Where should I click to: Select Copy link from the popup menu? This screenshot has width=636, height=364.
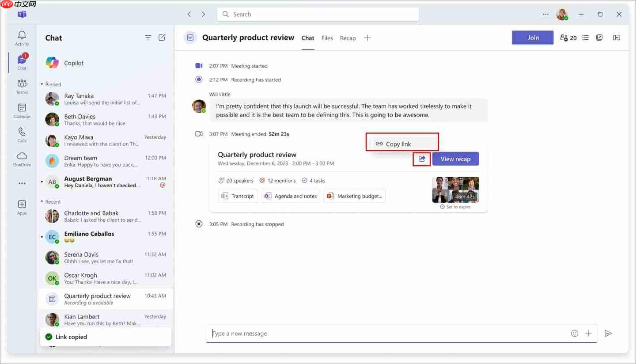click(398, 144)
